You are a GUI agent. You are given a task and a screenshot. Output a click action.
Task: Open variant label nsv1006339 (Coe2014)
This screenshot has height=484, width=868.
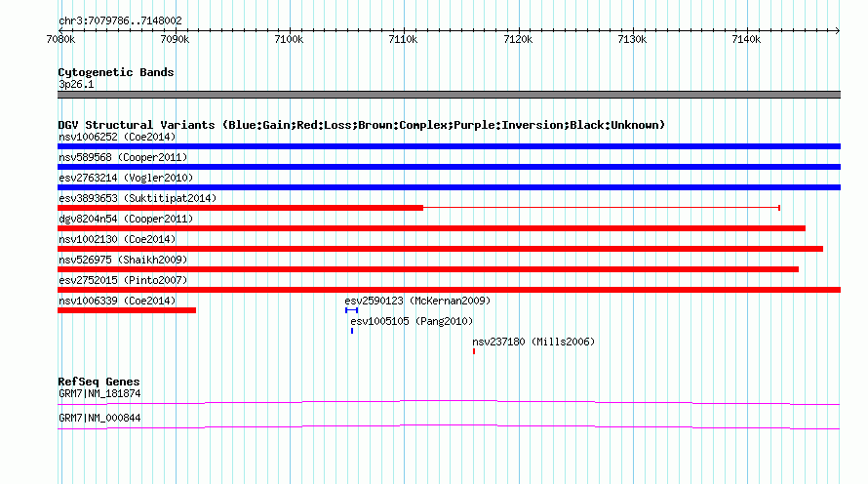tap(117, 301)
